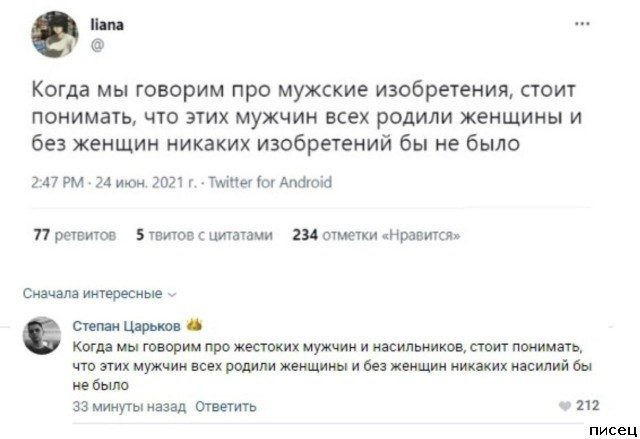Click the @ handle below liana
Image resolution: width=640 pixels, height=439 pixels.
click(97, 44)
